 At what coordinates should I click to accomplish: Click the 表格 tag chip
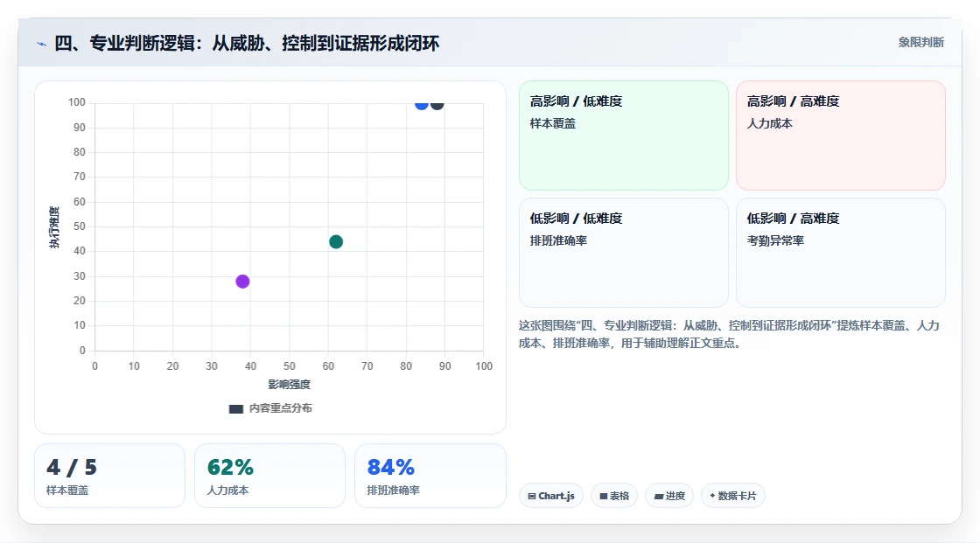614,496
